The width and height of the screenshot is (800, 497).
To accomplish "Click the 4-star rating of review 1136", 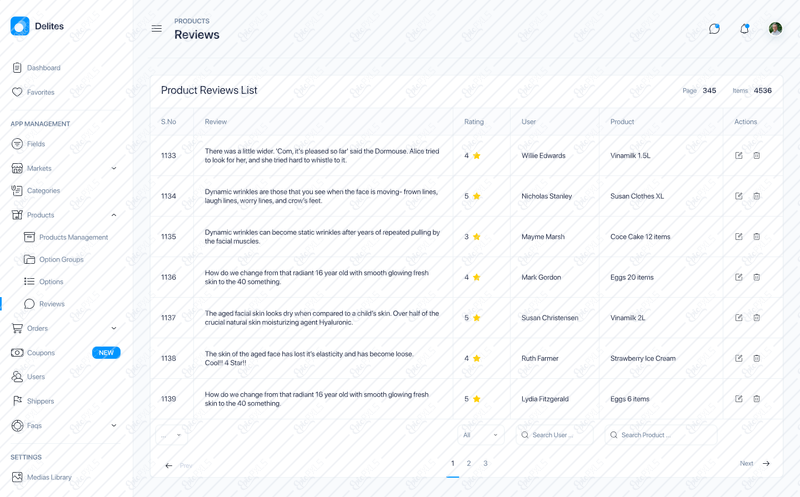I will (x=472, y=277).
